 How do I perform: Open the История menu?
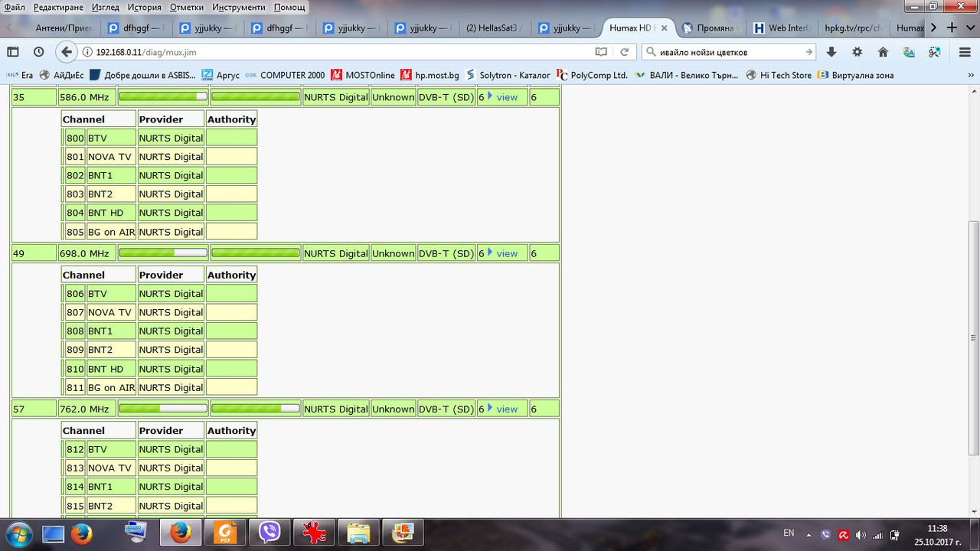(x=144, y=7)
